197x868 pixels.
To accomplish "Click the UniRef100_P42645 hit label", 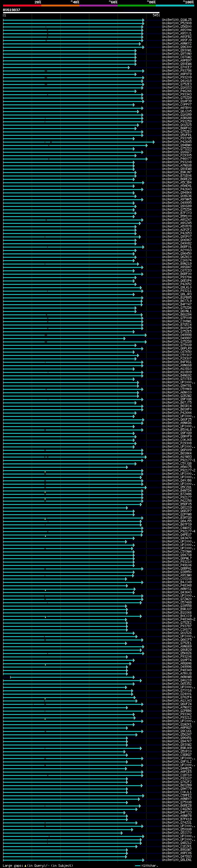I will 177,142.
